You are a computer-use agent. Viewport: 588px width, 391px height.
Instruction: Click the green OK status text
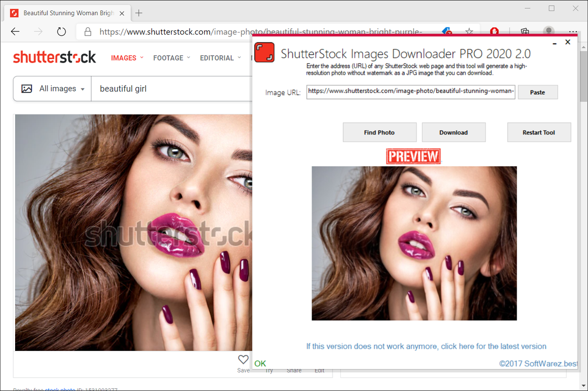(260, 364)
